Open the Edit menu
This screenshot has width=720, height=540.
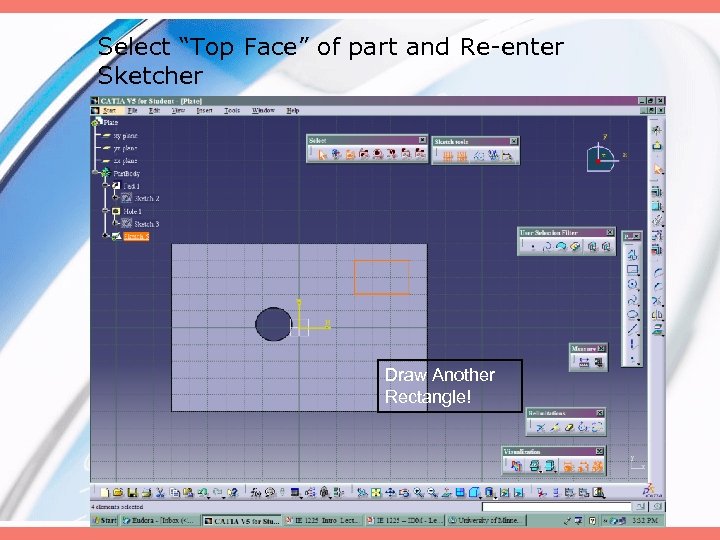(x=154, y=111)
